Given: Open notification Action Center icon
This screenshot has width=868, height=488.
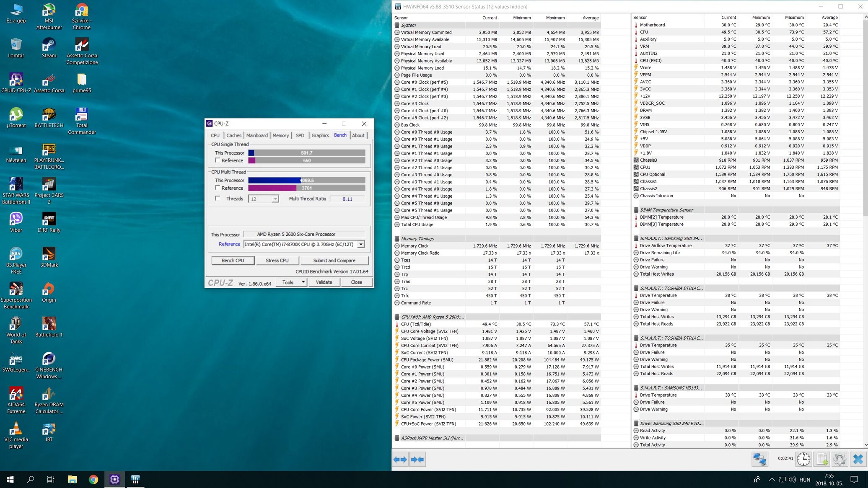Looking at the screenshot, I should [854, 480].
